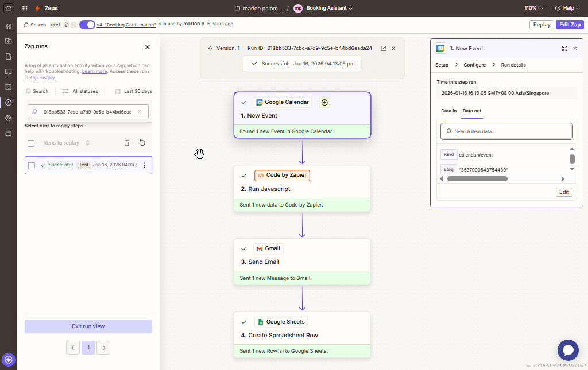Screen dimensions: 588x370
Task: Close the run ID banner
Action: 393,48
